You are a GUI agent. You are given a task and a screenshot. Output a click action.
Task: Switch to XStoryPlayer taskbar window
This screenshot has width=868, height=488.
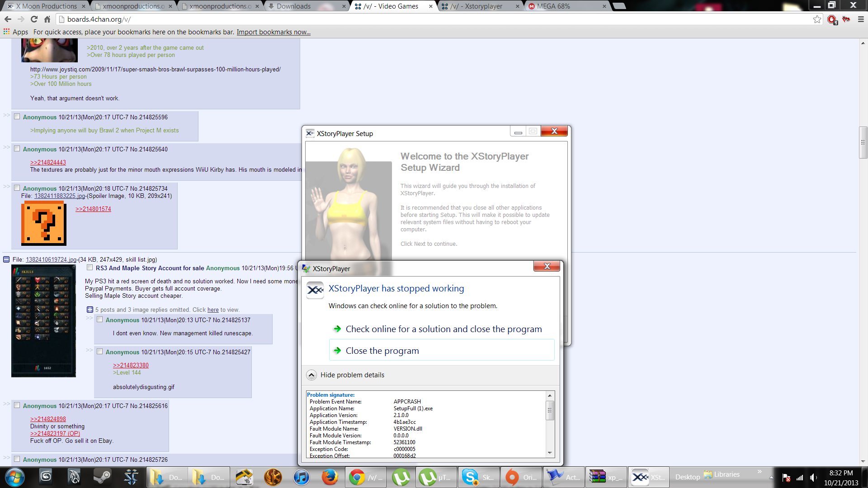[x=648, y=477]
